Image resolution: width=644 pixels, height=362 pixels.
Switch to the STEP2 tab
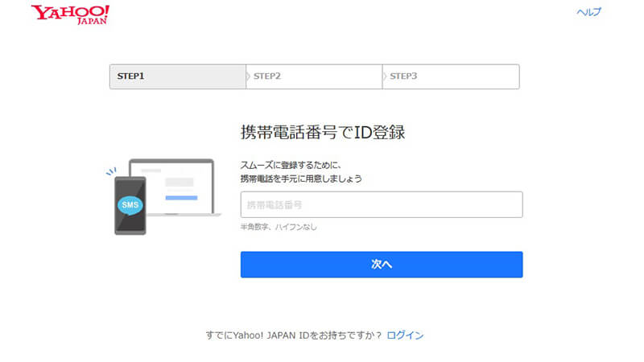coord(316,76)
